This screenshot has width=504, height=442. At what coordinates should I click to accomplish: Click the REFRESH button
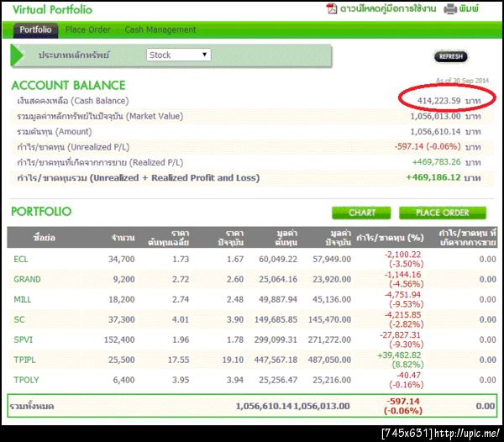pyautogui.click(x=450, y=56)
